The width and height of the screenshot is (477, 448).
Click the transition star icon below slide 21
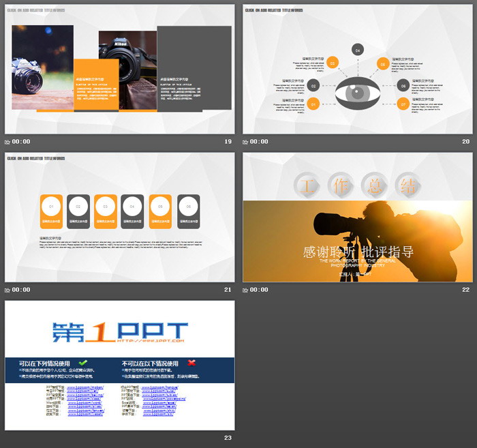(7, 290)
